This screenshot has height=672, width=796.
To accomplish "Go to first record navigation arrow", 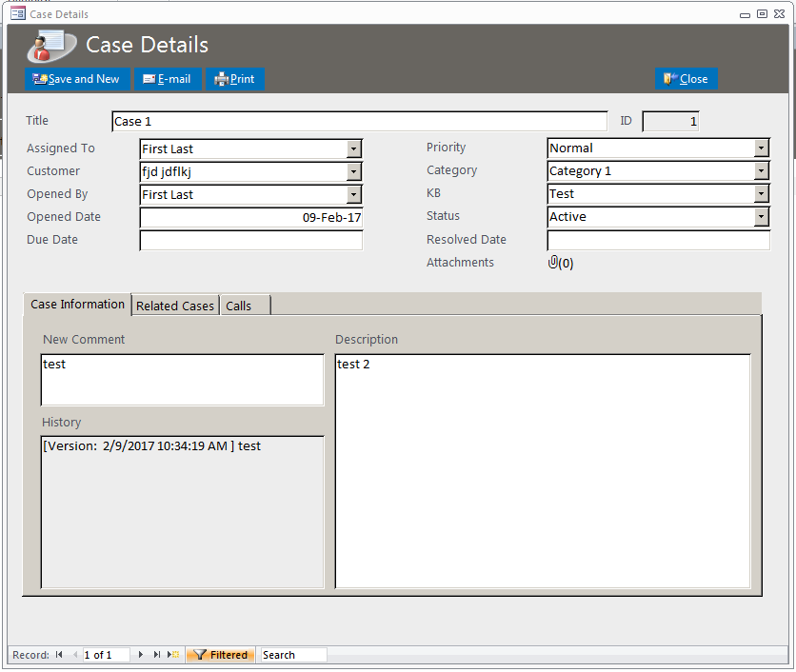I will click(59, 655).
